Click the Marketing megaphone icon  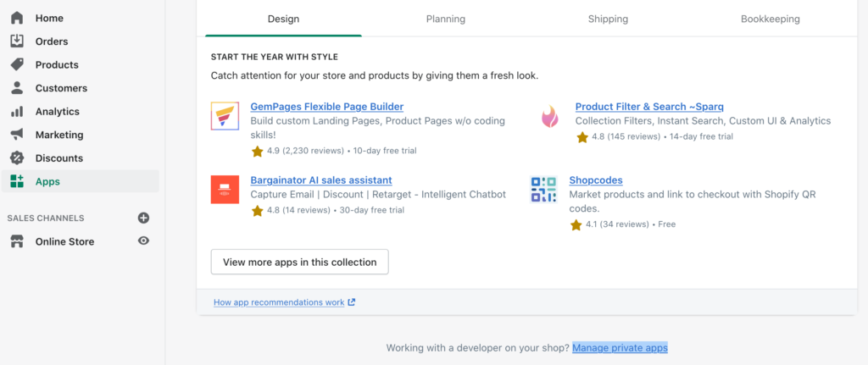tap(17, 135)
